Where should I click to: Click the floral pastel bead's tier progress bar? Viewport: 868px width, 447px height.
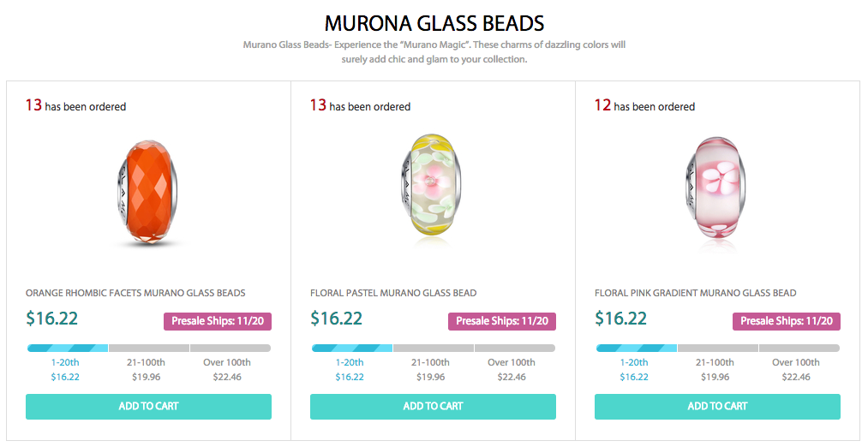(x=433, y=349)
